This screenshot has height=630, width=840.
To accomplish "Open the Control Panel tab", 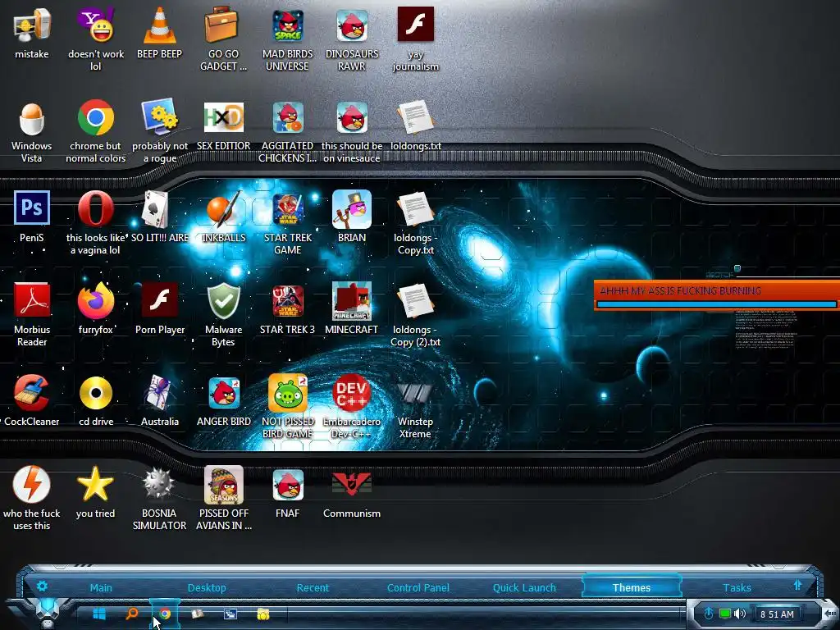I will click(418, 587).
